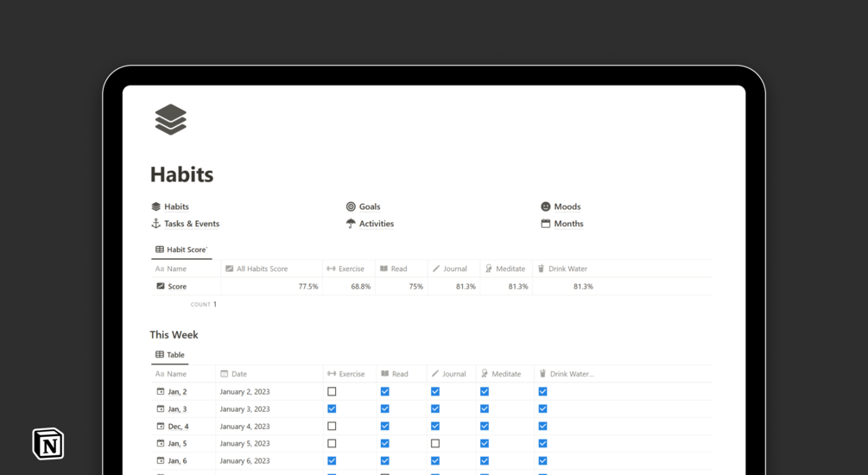This screenshot has height=475, width=868.
Task: Check Exercise for Jan, 5
Action: click(332, 443)
